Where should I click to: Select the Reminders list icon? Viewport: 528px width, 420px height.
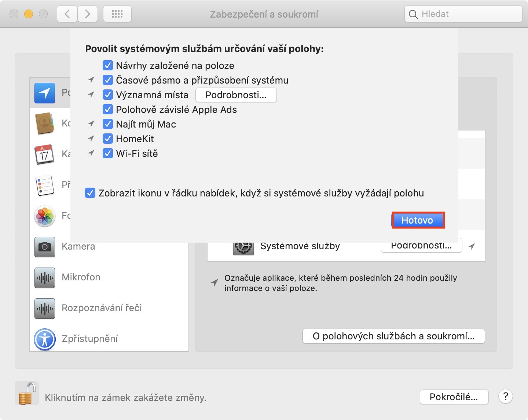coord(45,185)
